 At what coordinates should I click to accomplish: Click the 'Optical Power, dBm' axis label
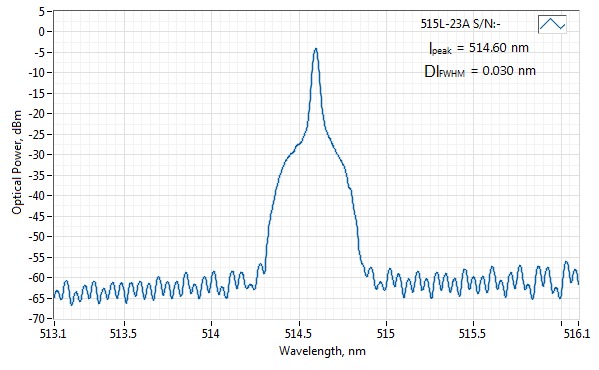click(17, 162)
